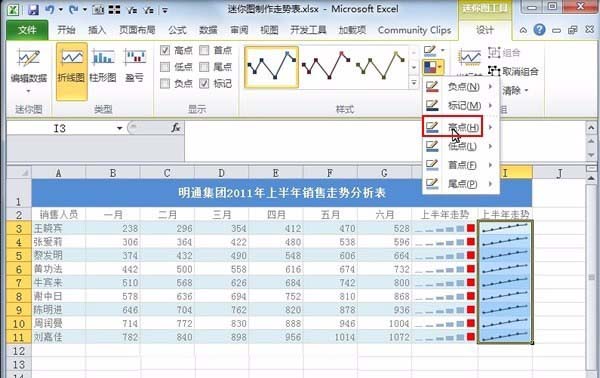Uncheck the High Point (高点) checkbox
This screenshot has height=378, width=600.
165,50
